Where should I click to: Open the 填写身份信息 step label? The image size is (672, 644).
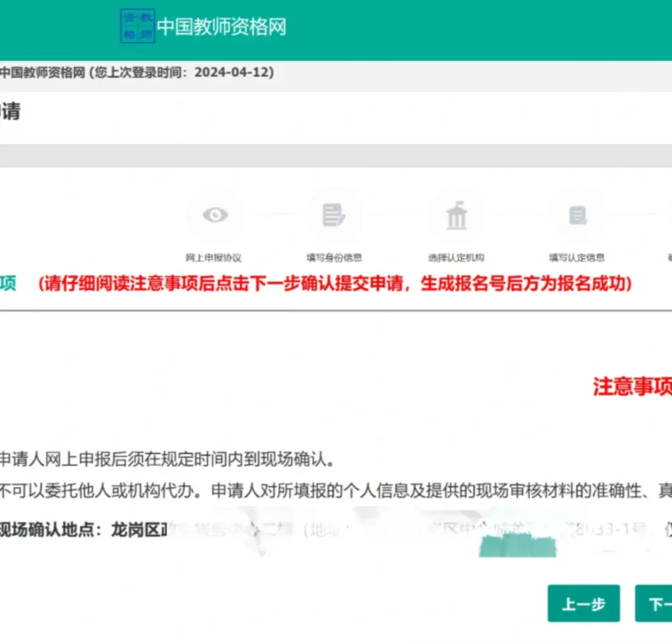click(x=334, y=258)
